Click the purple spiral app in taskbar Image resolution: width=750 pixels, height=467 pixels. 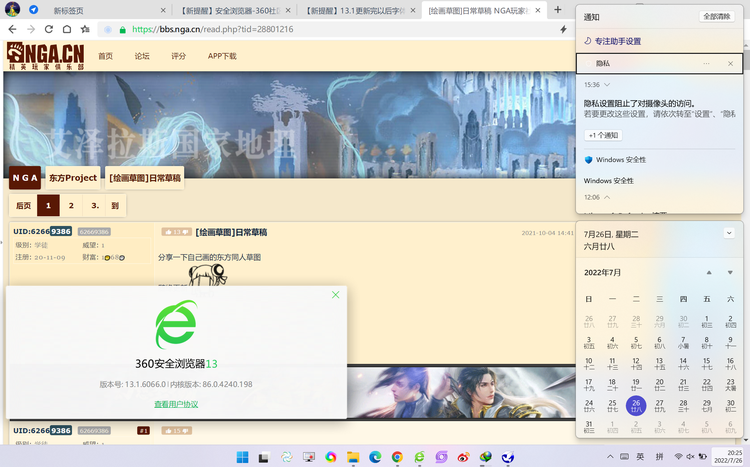[441, 457]
